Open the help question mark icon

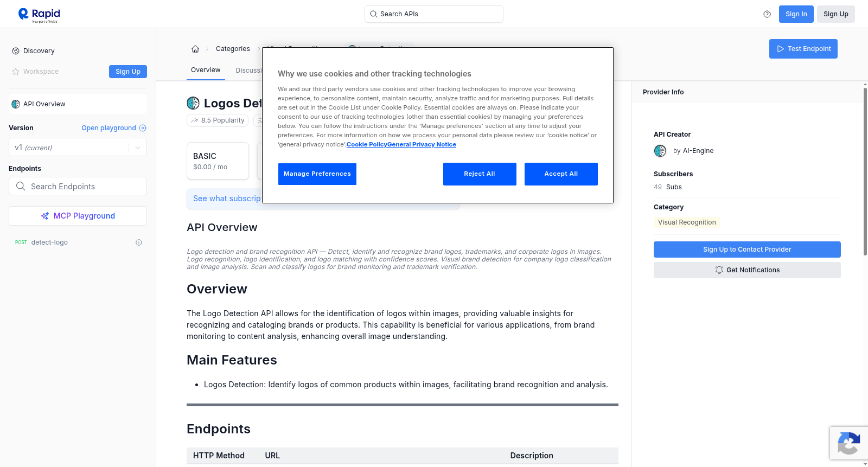point(767,14)
